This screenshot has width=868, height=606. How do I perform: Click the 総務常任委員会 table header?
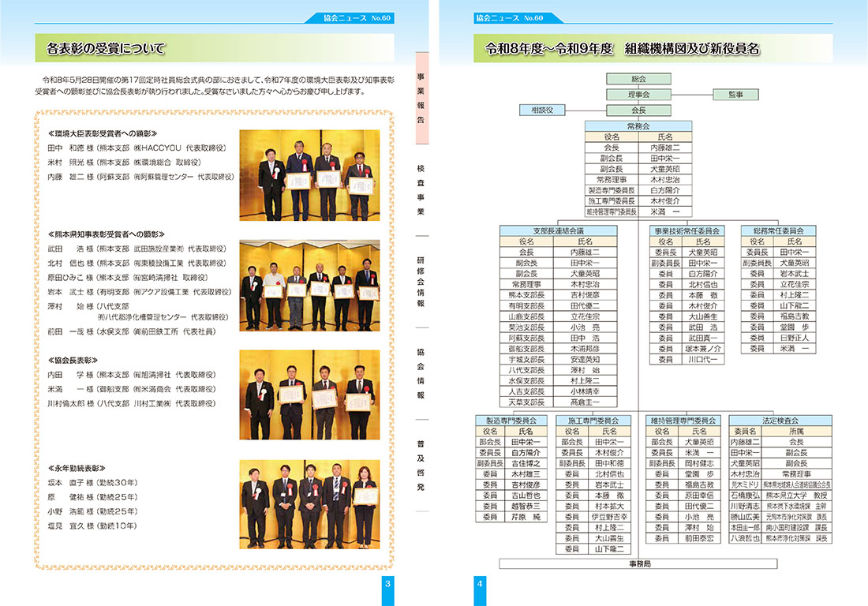click(x=778, y=230)
